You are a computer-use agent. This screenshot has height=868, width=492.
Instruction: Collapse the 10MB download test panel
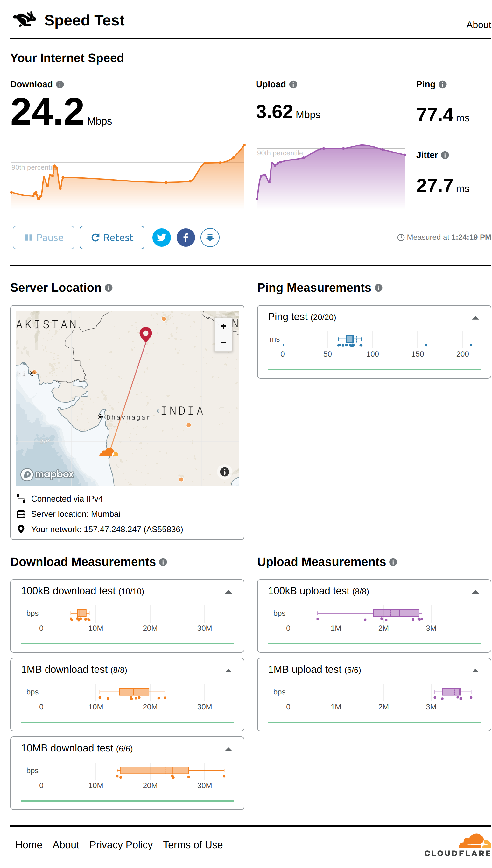point(228,749)
